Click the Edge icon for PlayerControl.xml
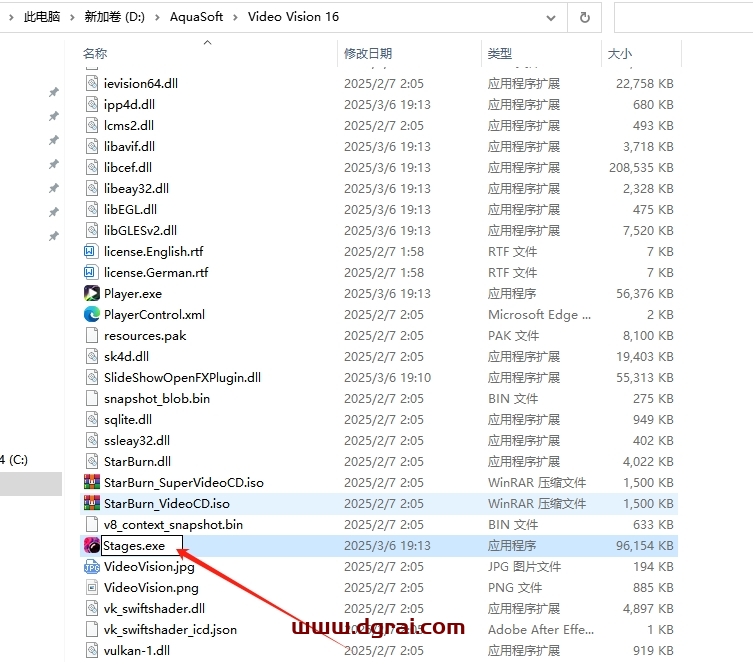 coord(91,314)
